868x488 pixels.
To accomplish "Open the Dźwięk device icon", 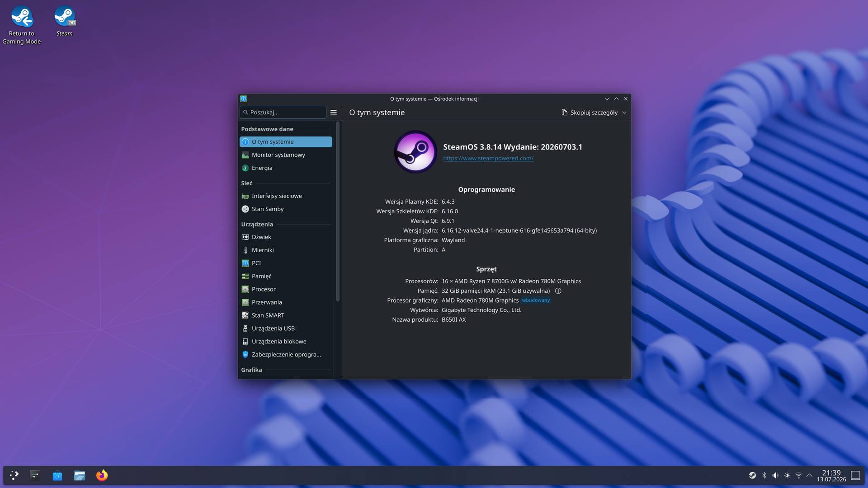I will 245,237.
